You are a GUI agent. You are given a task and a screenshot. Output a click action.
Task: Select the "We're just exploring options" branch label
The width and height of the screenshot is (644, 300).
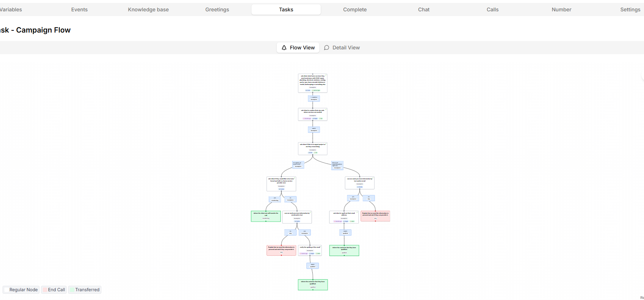337,165
